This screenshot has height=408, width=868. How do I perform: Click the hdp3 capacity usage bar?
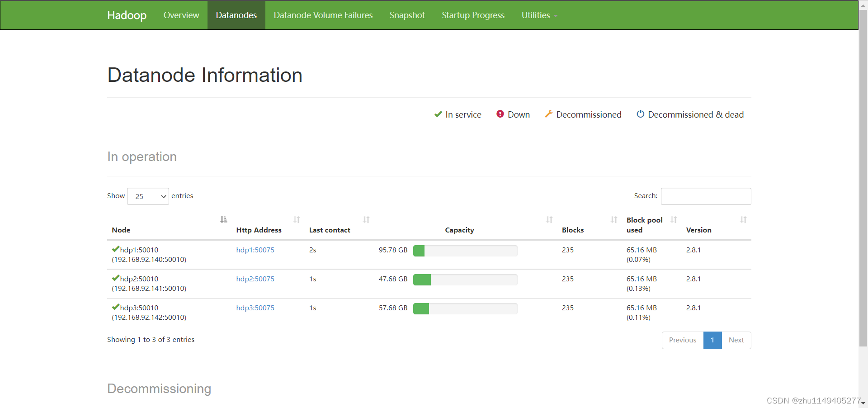click(x=465, y=308)
